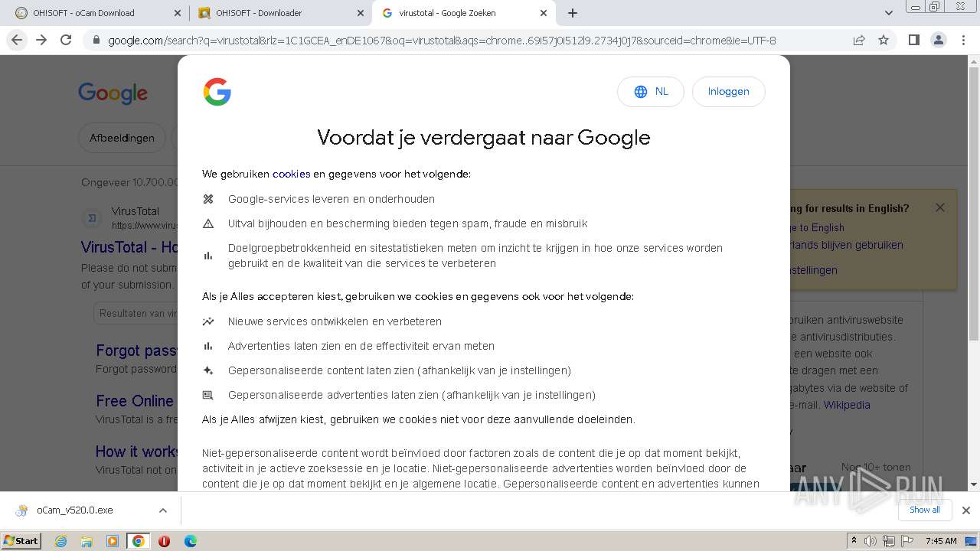Click page scrollbar up arrow
The width and height of the screenshot is (980, 551).
coord(974,61)
